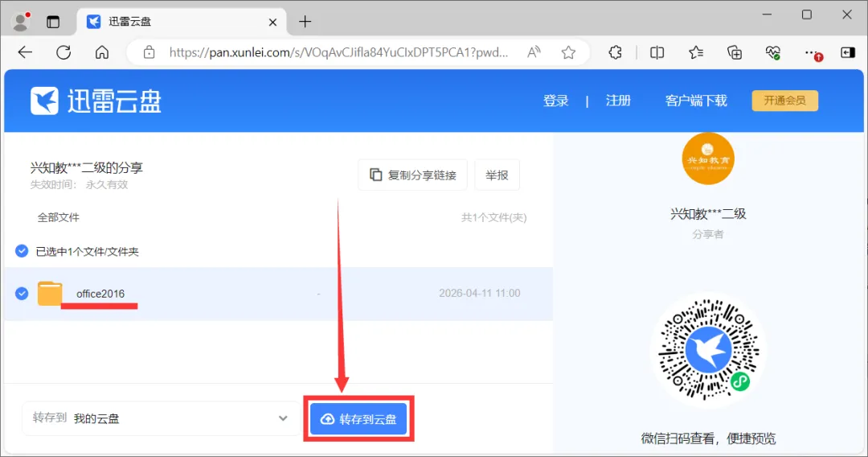Click the 失效时间: 永久有效 expiry text
The image size is (868, 457).
tap(79, 185)
